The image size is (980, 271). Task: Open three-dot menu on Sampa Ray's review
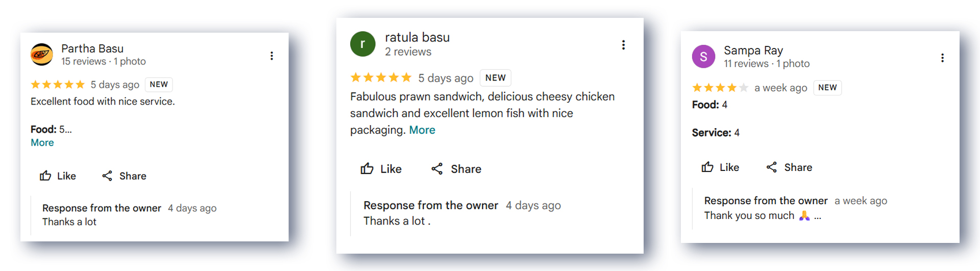coord(942,58)
